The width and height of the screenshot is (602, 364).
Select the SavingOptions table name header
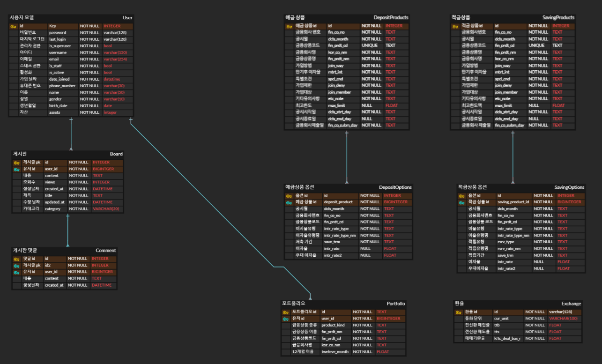point(569,187)
